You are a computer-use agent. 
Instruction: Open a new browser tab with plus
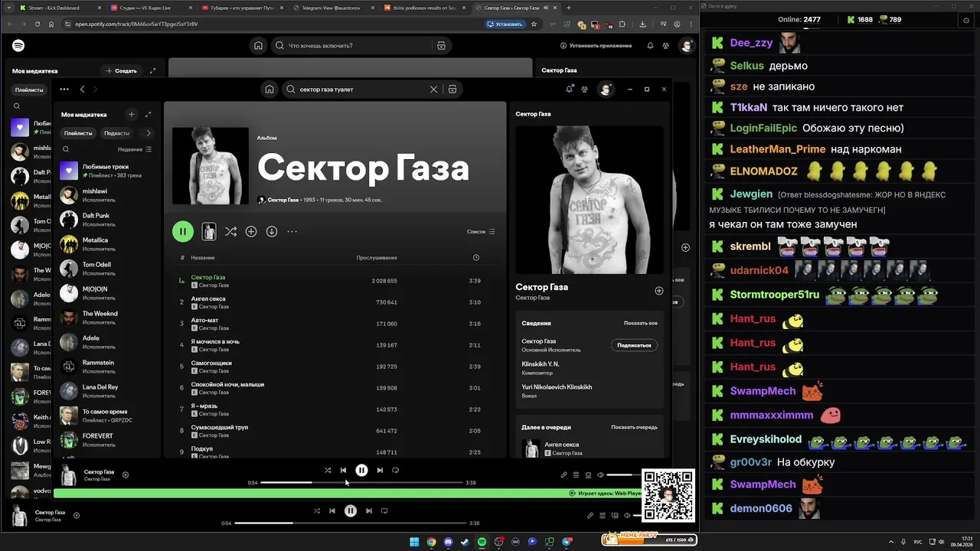(568, 8)
